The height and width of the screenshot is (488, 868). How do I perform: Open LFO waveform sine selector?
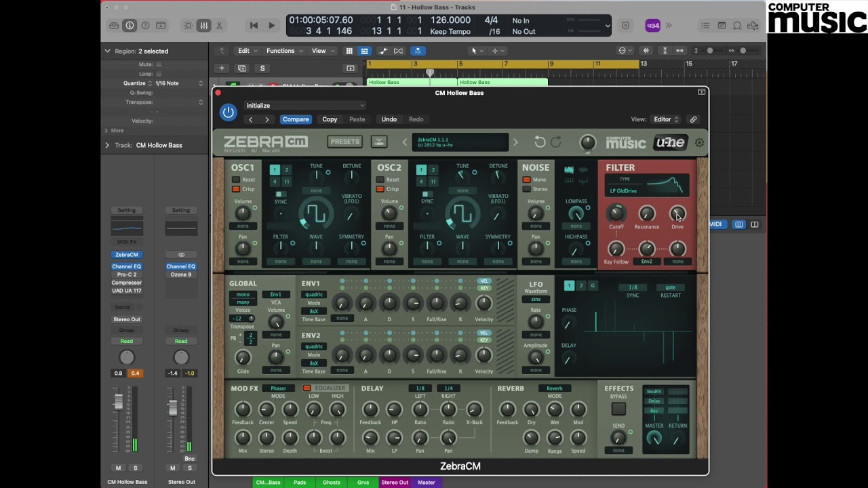coord(536,299)
